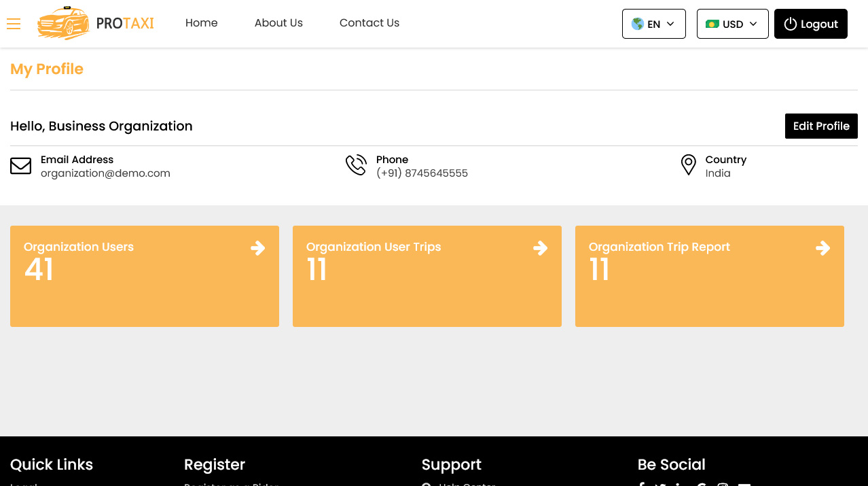The image size is (868, 486).
Task: Go to the Home page
Action: pos(202,22)
